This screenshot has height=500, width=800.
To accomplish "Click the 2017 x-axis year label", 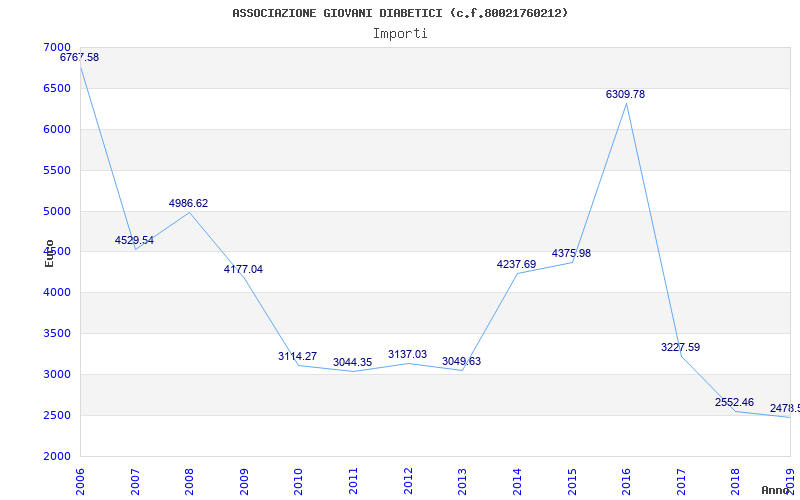I will point(681,482).
